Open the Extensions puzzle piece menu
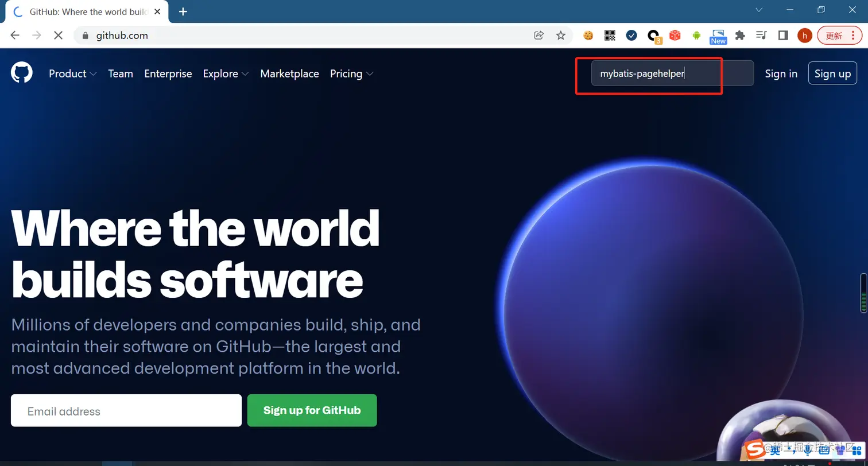This screenshot has height=466, width=868. coord(740,36)
